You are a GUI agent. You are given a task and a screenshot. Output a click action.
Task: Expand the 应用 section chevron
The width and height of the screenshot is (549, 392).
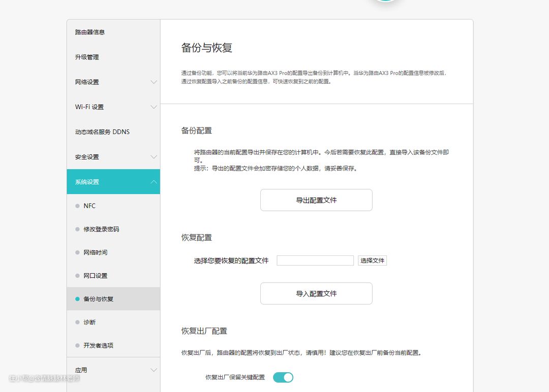(x=154, y=370)
